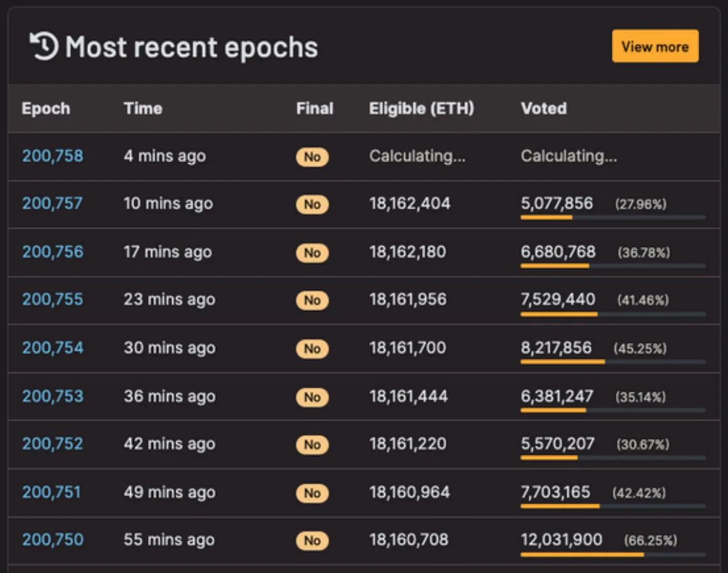Open epoch 200,758 link
The height and width of the screenshot is (573, 728).
[53, 156]
